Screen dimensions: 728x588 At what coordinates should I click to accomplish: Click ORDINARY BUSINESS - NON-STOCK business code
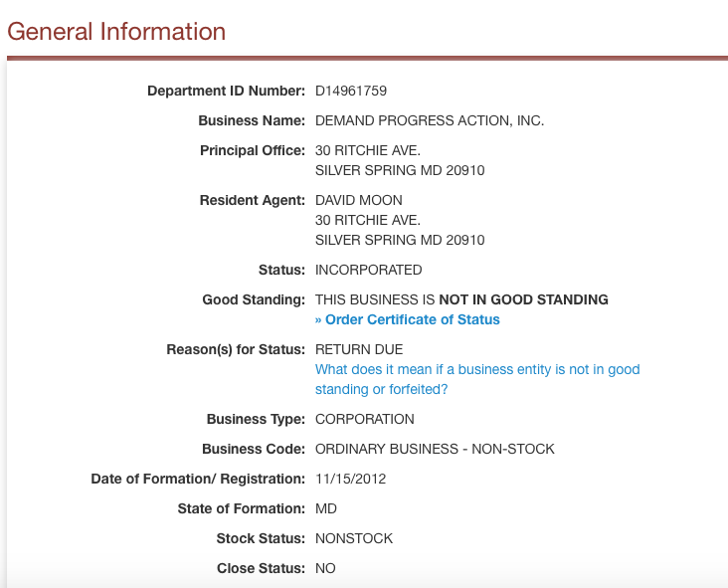(x=435, y=449)
